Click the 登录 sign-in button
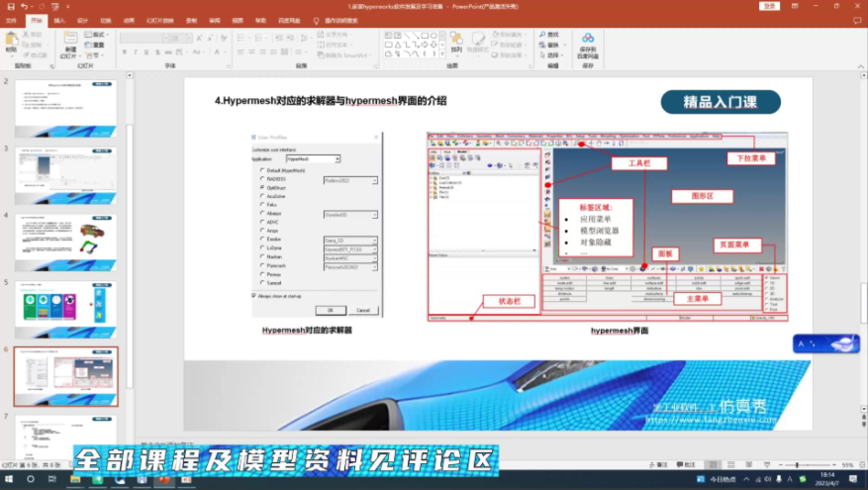The image size is (868, 490). 769,6
